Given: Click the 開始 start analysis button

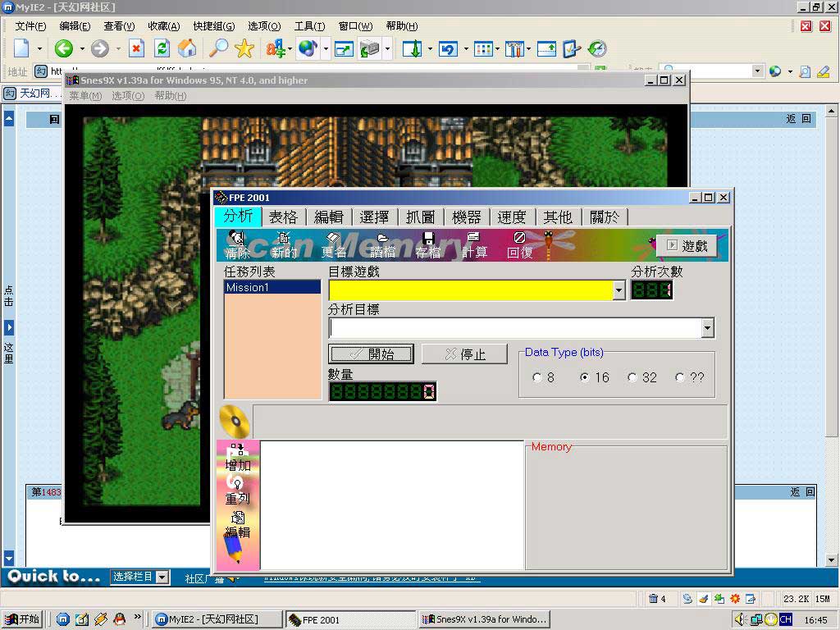Looking at the screenshot, I should pyautogui.click(x=371, y=354).
